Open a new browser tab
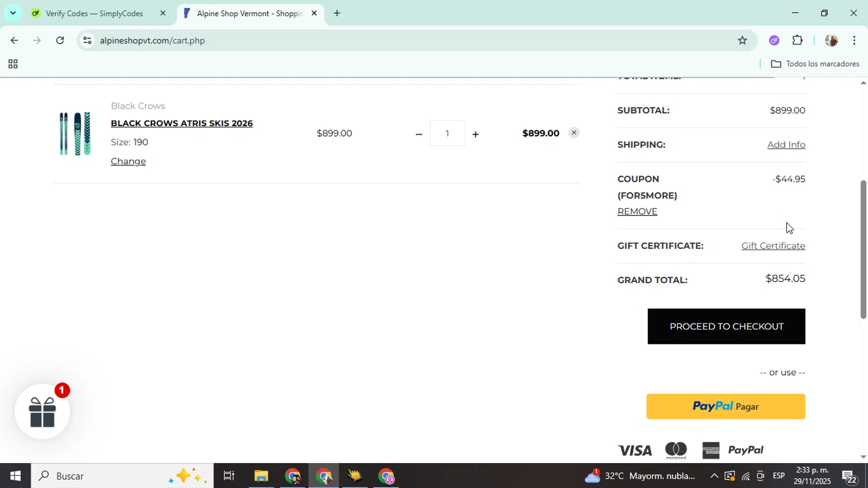The width and height of the screenshot is (868, 488). click(x=337, y=13)
